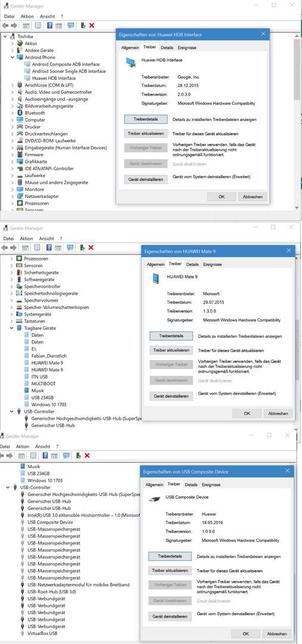Select the Grafikkarte display adapter icon
The height and width of the screenshot is (644, 302).
[x=20, y=162]
